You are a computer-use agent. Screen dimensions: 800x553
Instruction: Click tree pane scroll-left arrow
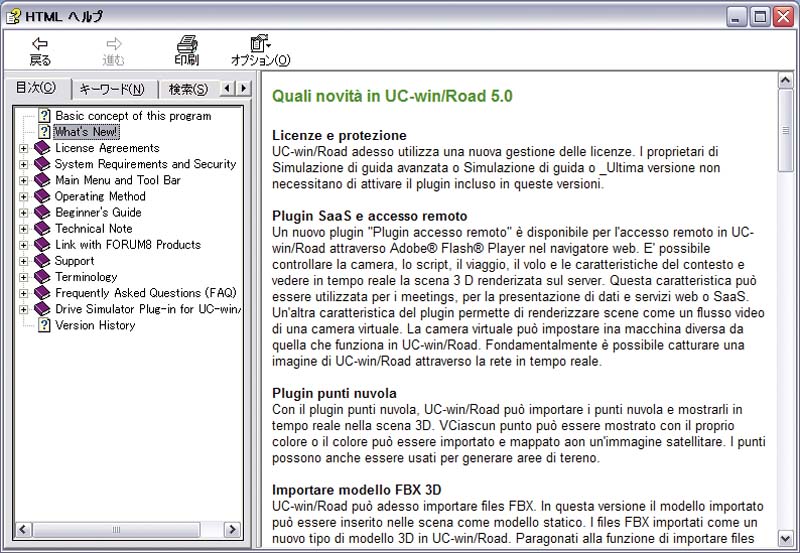click(x=22, y=529)
